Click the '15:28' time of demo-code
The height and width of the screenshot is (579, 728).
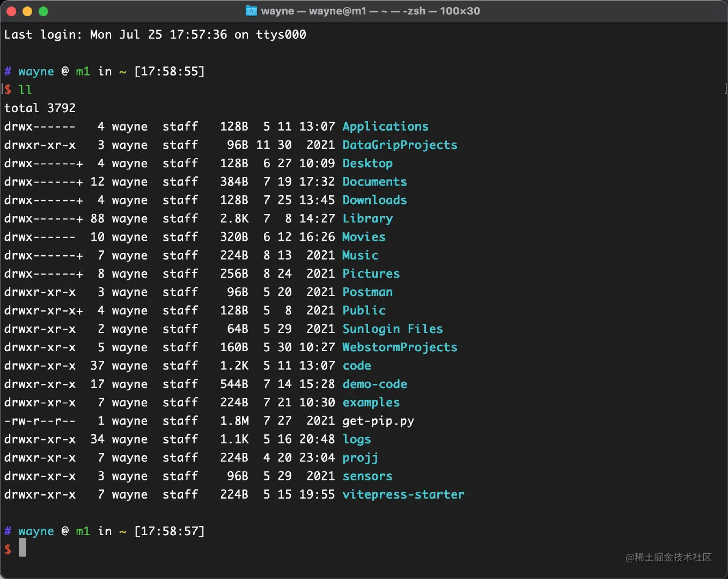pyautogui.click(x=317, y=384)
